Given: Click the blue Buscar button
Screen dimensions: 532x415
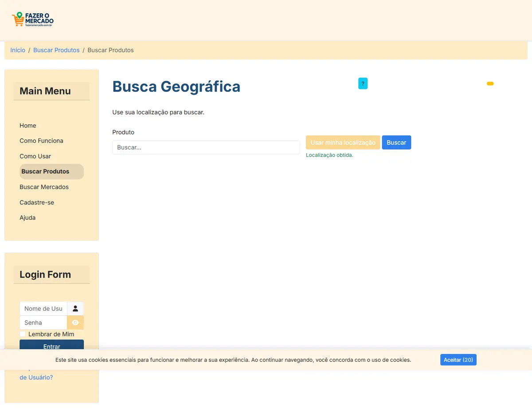Looking at the screenshot, I should tap(396, 142).
